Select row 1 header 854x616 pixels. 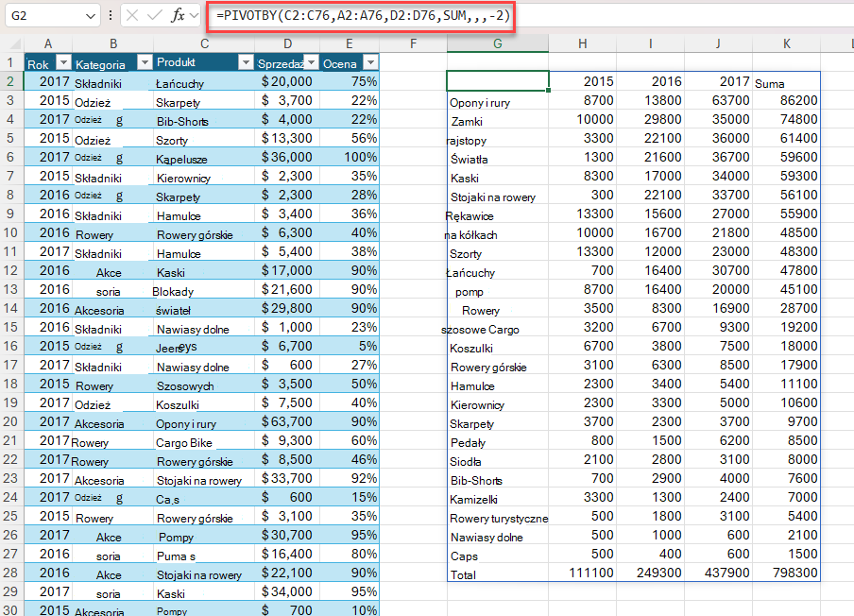(x=11, y=62)
